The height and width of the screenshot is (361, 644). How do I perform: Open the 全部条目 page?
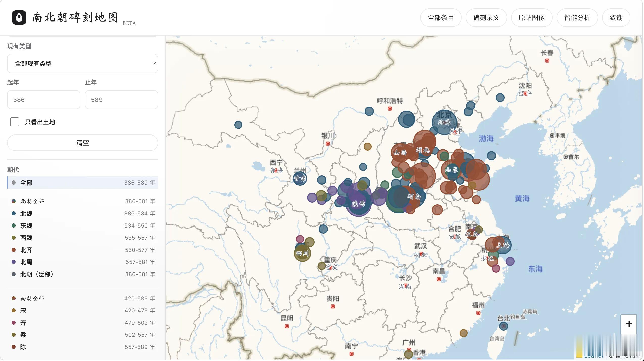(x=441, y=18)
